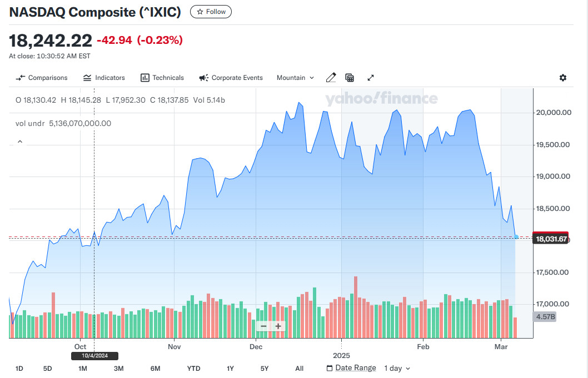The height and width of the screenshot is (378, 588).
Task: Click the 17,500.00 axis label
Action: point(552,273)
